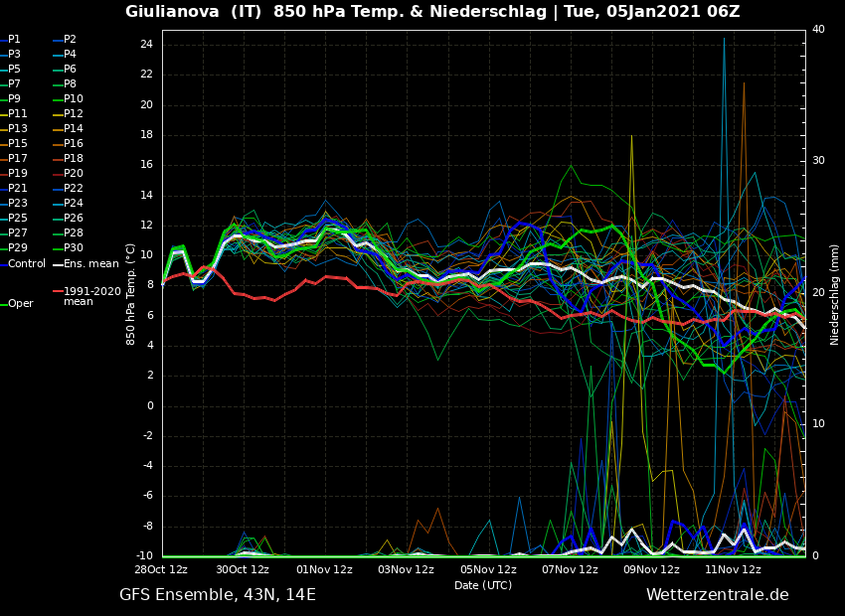The image size is (845, 616).
Task: Click the Niederschlag (mm) axis label
Action: 835,294
